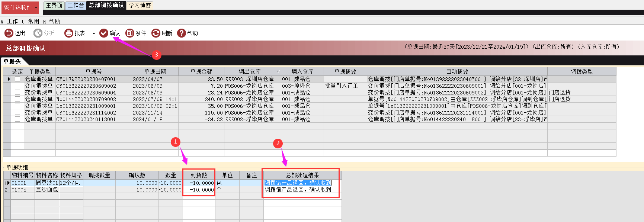
Task: Sort by the 单据类型 column header
Action: pyautogui.click(x=40, y=71)
